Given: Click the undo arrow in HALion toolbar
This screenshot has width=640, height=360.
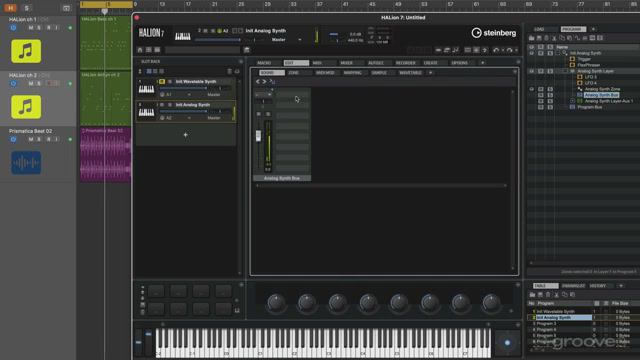Looking at the screenshot, I should [x=496, y=50].
